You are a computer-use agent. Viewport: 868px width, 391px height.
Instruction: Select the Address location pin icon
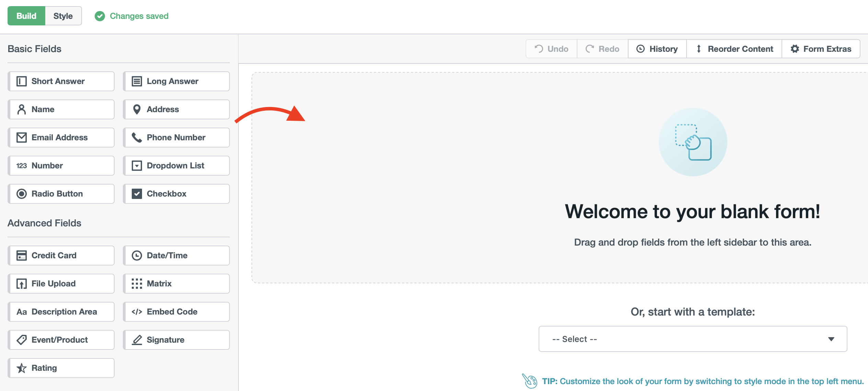[137, 109]
